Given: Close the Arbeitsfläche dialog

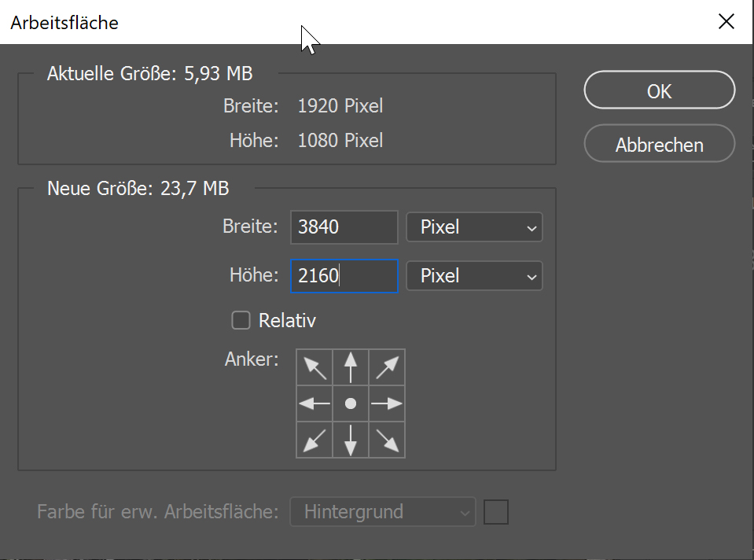Looking at the screenshot, I should pos(726,22).
